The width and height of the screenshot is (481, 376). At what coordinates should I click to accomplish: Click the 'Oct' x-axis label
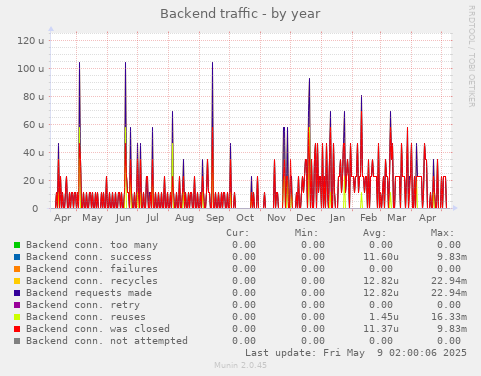(x=245, y=218)
